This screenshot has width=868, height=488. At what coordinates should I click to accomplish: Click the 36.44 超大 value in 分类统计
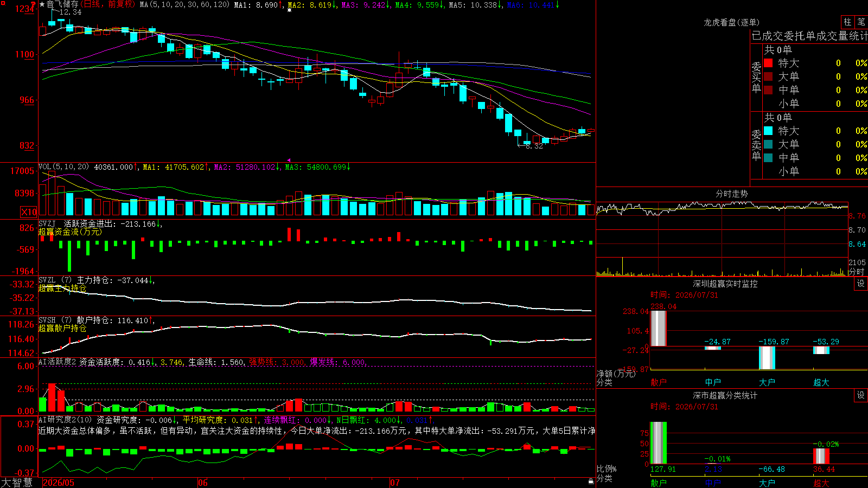coord(824,469)
